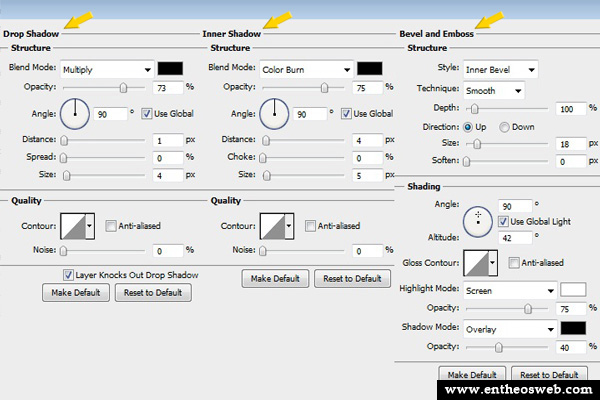This screenshot has height=400, width=600.
Task: Expand the Inner Bevel style dropdown
Action: 500,70
